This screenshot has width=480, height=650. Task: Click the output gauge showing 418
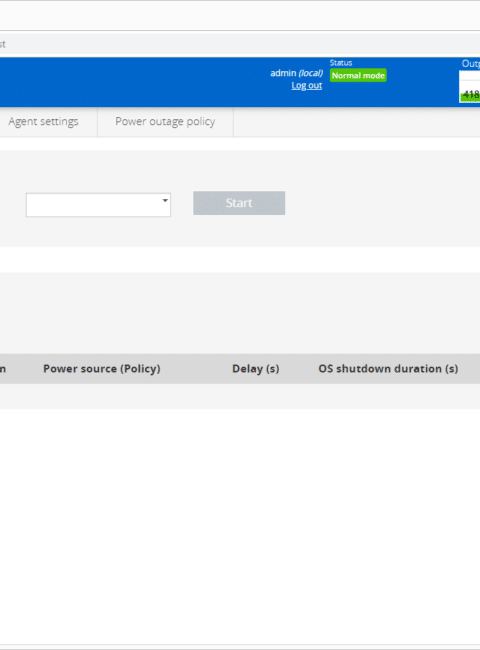coord(470,86)
